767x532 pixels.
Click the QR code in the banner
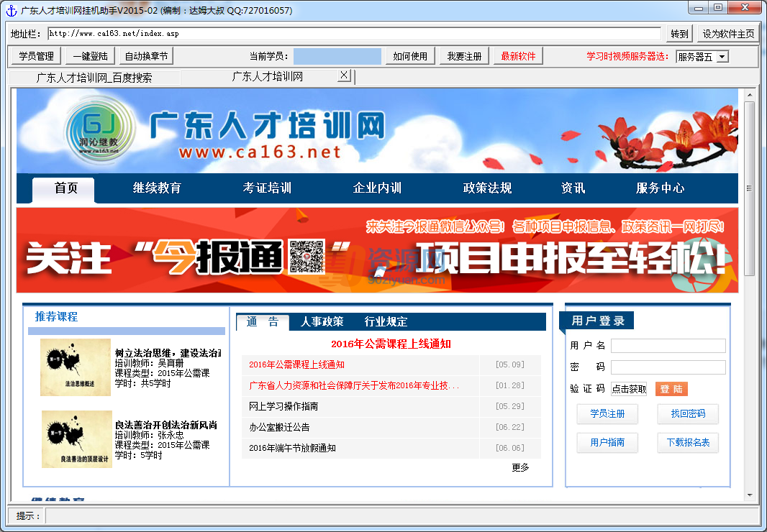click(x=307, y=256)
